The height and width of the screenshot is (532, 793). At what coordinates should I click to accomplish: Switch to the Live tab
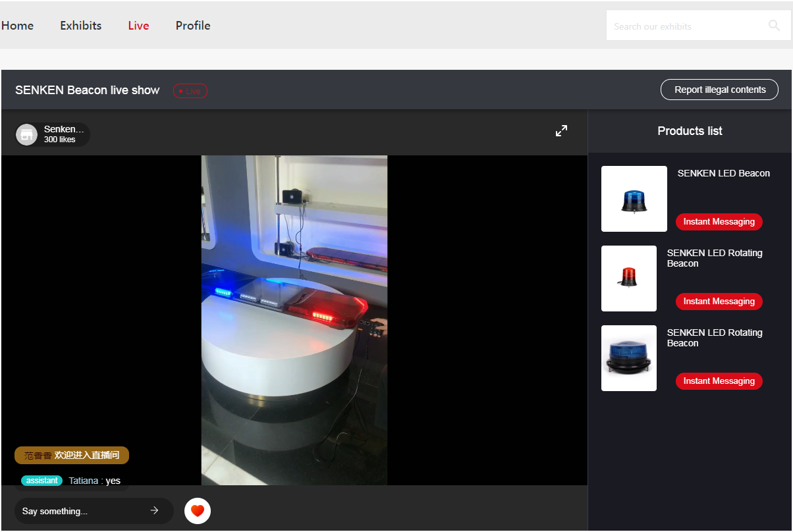(x=138, y=26)
